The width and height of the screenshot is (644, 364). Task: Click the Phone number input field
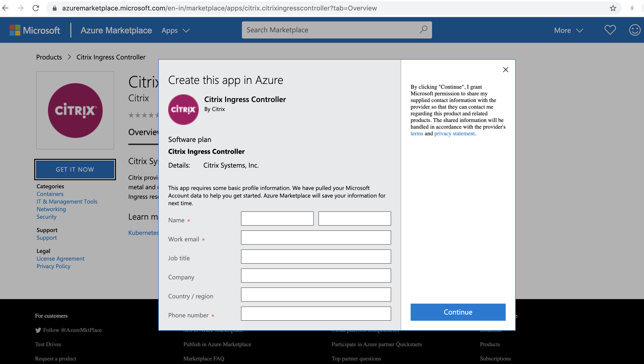click(x=316, y=313)
